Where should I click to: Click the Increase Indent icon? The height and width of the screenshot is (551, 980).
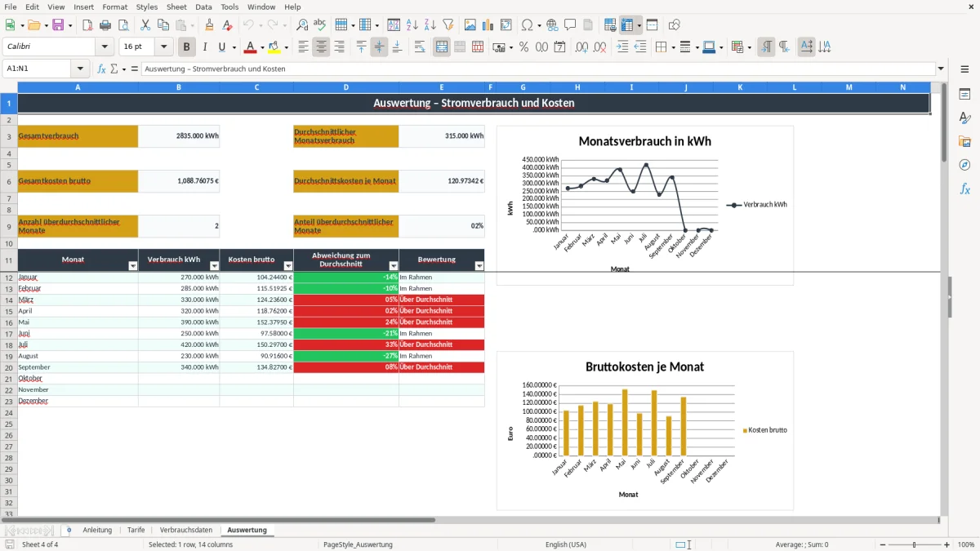coord(622,47)
